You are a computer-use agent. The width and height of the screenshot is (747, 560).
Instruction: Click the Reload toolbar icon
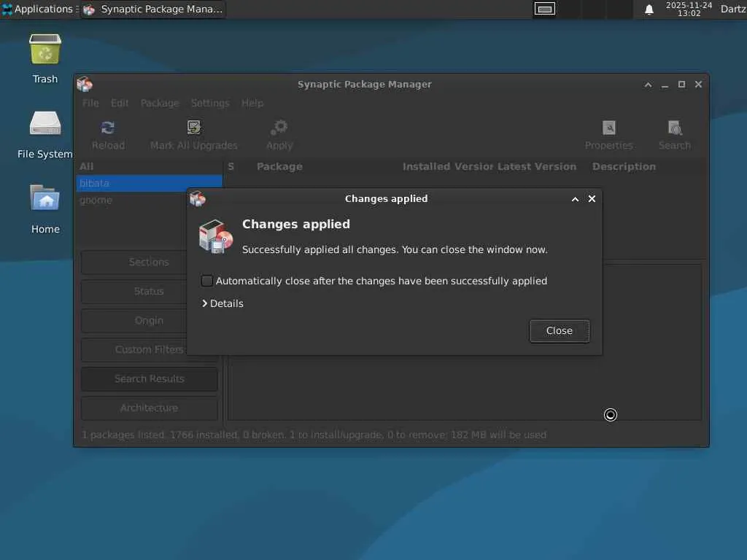108,128
